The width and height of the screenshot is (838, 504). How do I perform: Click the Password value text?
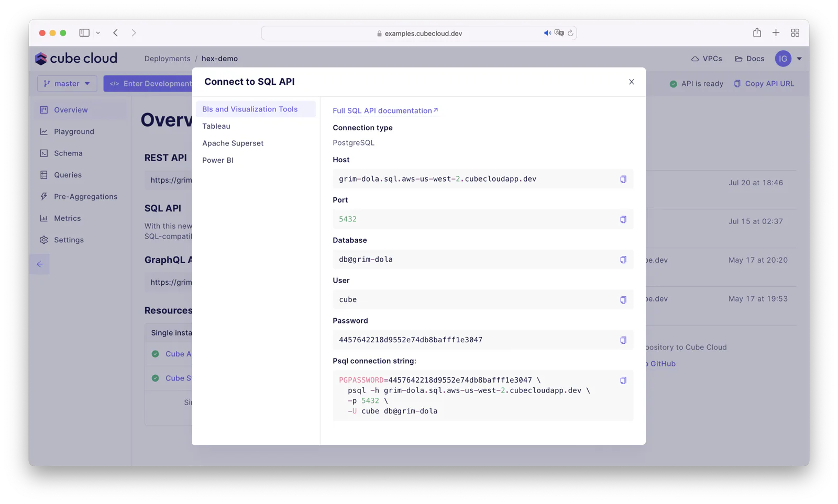[x=411, y=340]
